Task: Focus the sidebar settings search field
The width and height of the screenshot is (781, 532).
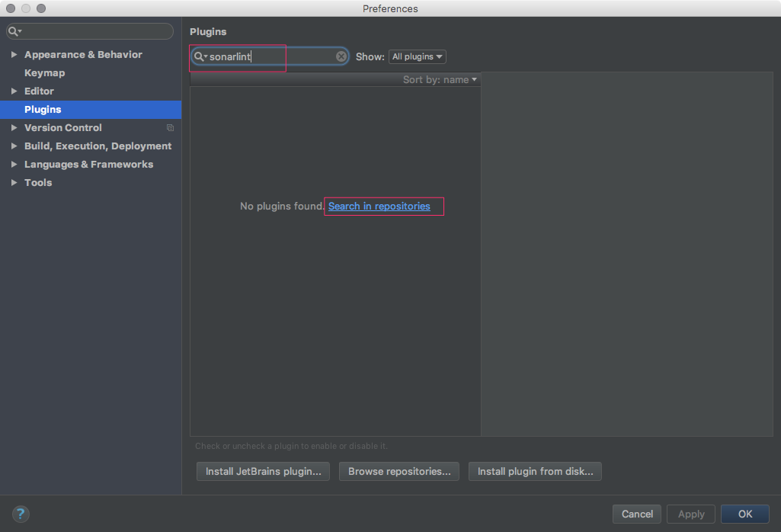Action: (90, 31)
